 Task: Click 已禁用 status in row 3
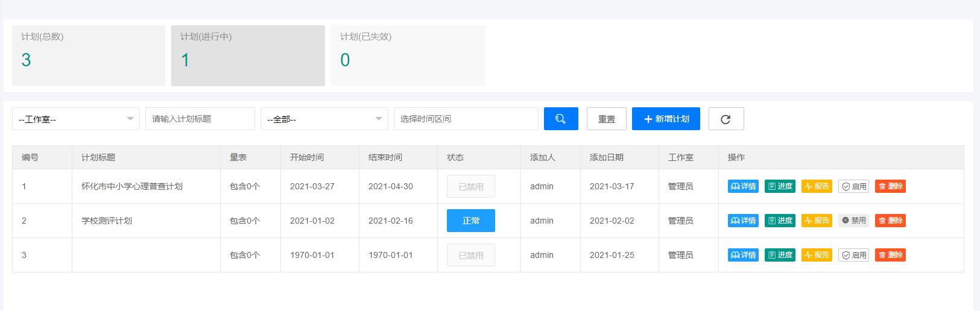click(x=471, y=255)
